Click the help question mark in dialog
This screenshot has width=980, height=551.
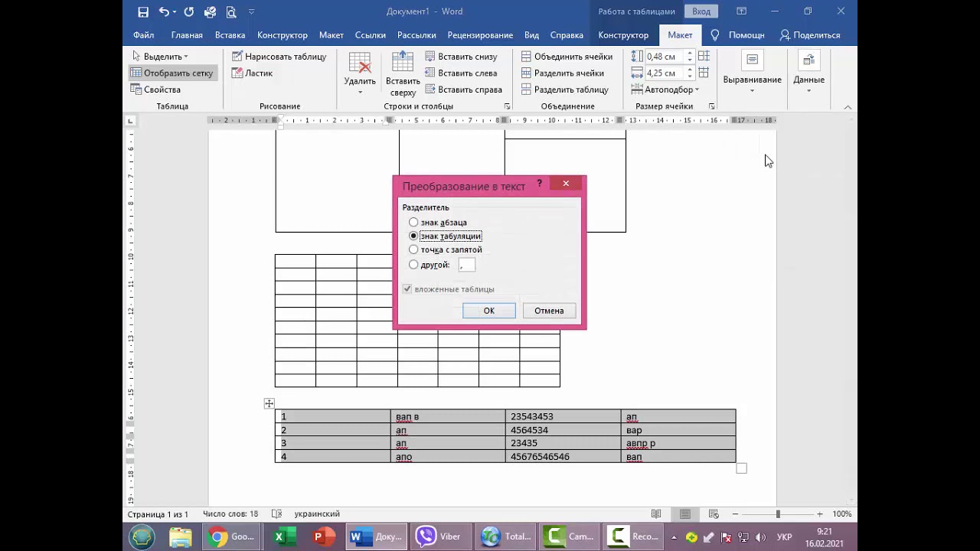(x=540, y=184)
